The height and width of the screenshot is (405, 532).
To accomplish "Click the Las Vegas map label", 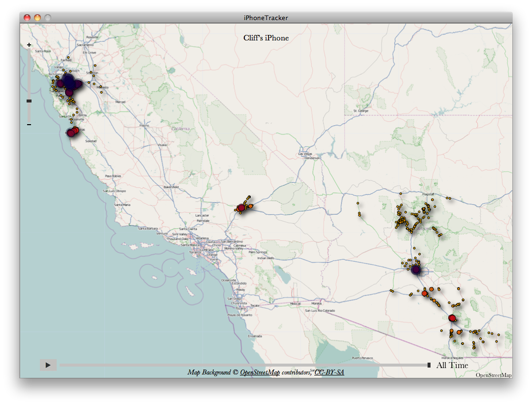I will (305, 154).
